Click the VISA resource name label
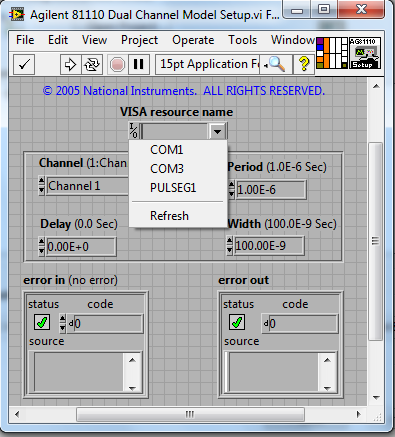Screen dimensions: 395x437 (x=177, y=112)
